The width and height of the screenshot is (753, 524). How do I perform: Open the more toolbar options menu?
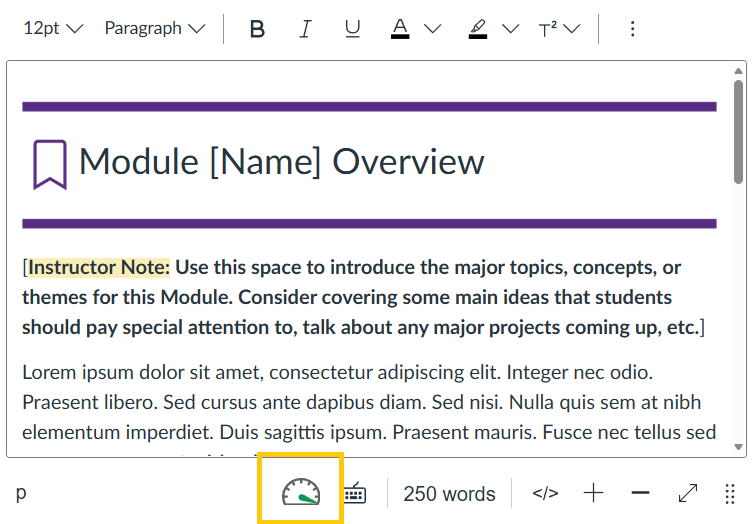pyautogui.click(x=632, y=29)
